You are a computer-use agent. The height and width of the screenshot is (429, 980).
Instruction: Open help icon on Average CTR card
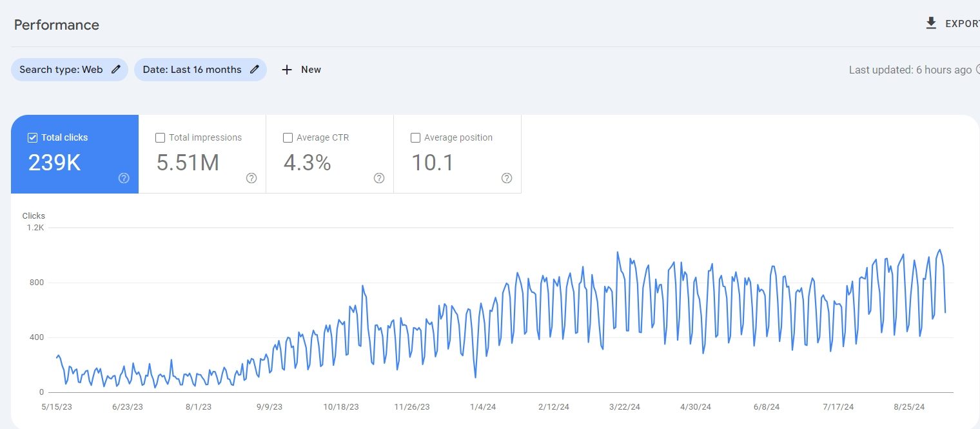pos(379,178)
